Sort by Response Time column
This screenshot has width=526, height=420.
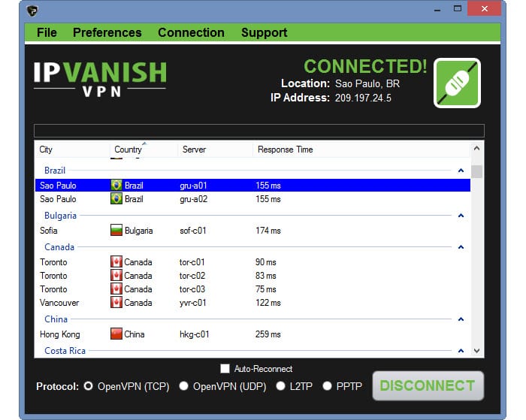361,150
